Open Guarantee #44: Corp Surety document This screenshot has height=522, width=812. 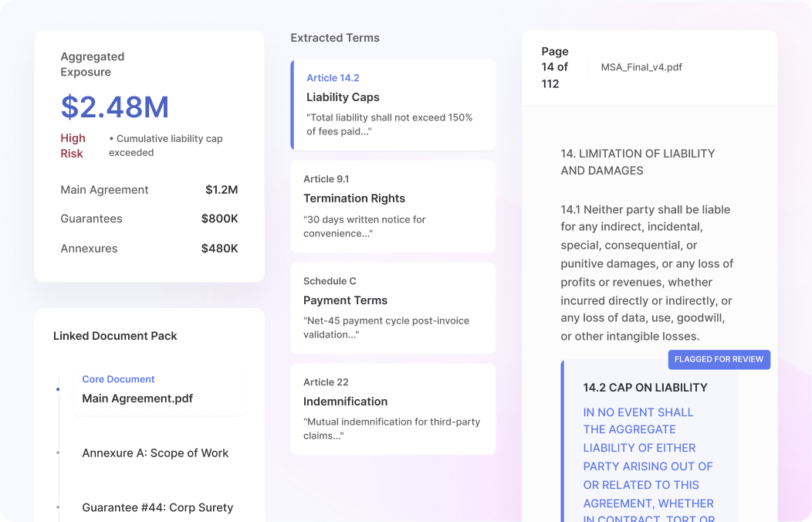(x=157, y=507)
